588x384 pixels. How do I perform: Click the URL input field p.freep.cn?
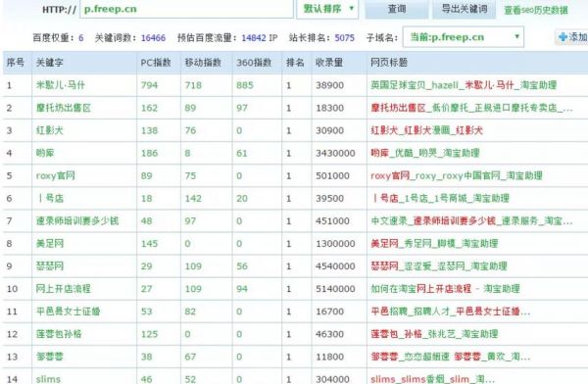(x=186, y=9)
